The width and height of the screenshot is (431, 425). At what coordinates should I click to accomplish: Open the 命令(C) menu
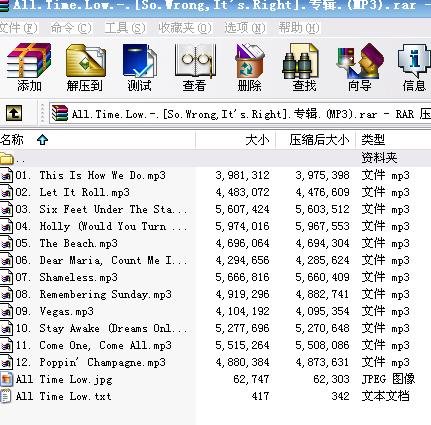click(x=71, y=28)
